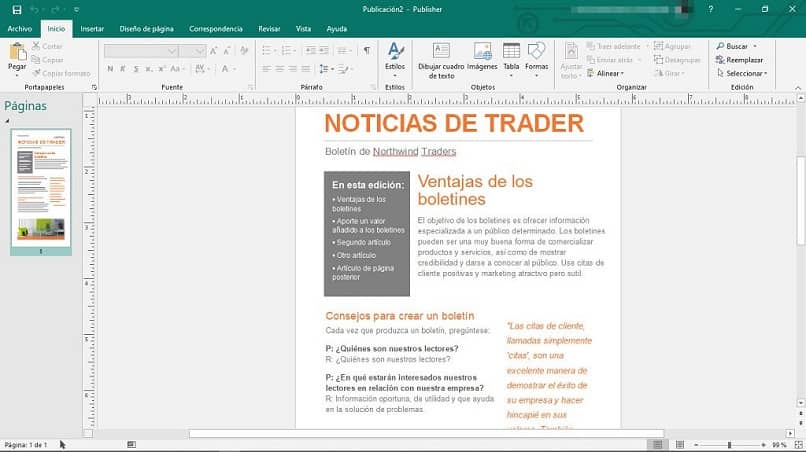Toggle underline (S) formatting
This screenshot has width=806, height=452.
[x=136, y=69]
